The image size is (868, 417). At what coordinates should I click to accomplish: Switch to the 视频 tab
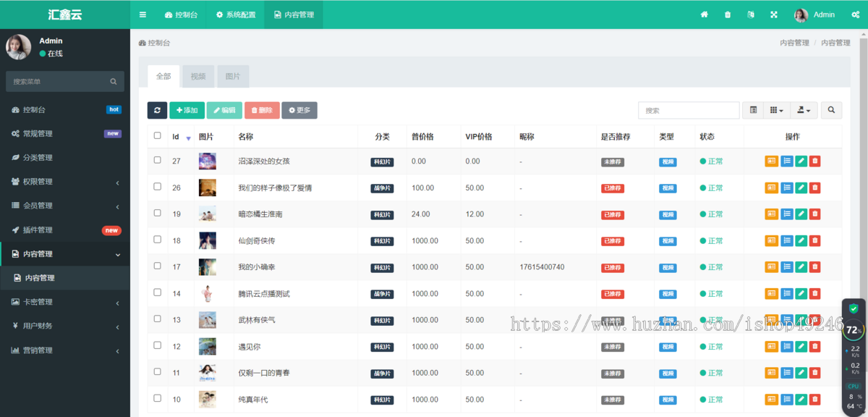[x=198, y=76]
